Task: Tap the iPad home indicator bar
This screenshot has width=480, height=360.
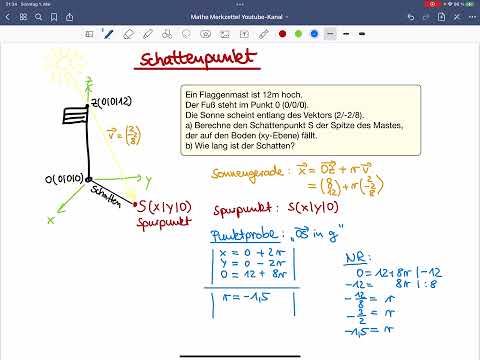Action: click(240, 356)
